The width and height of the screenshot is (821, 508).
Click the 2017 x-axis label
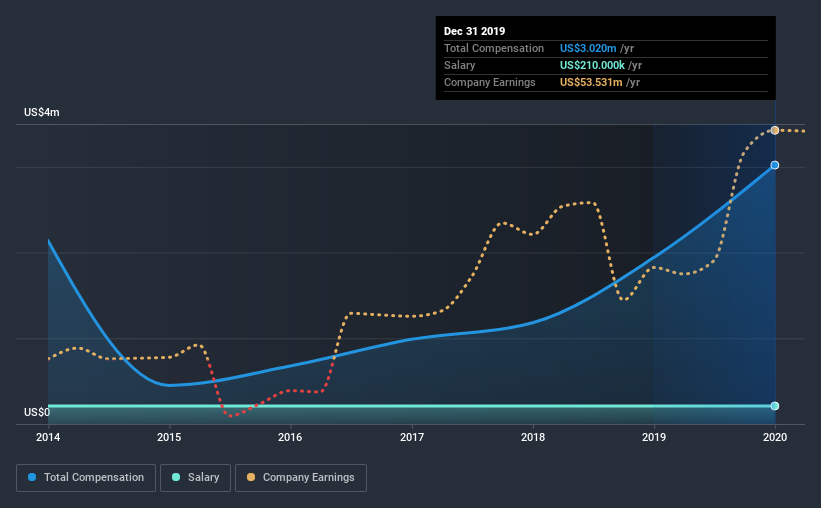[x=412, y=437]
